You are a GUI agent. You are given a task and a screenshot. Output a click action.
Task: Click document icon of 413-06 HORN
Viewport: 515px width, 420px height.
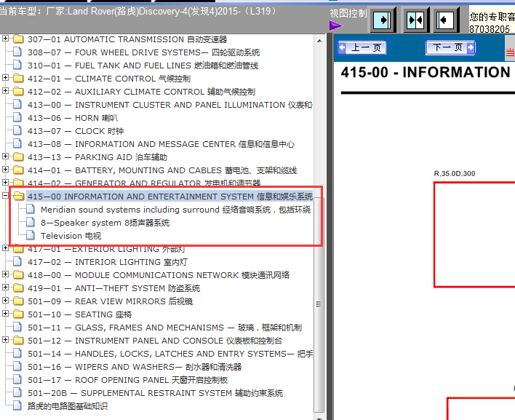tap(17, 118)
